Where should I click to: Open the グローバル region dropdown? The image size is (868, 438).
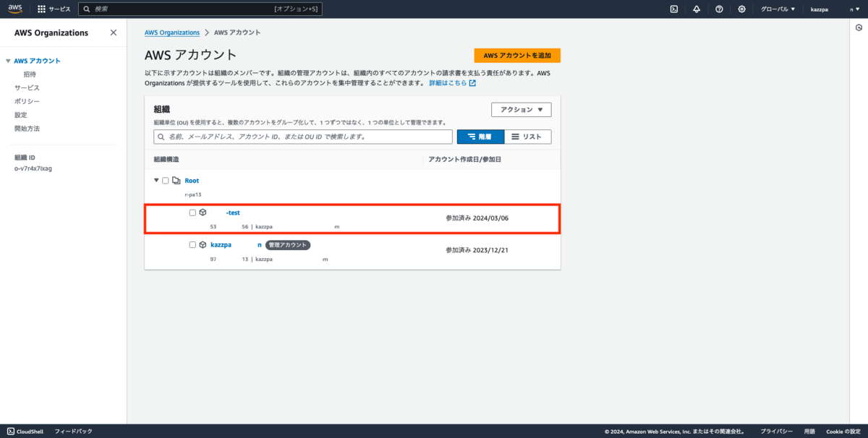(x=778, y=9)
